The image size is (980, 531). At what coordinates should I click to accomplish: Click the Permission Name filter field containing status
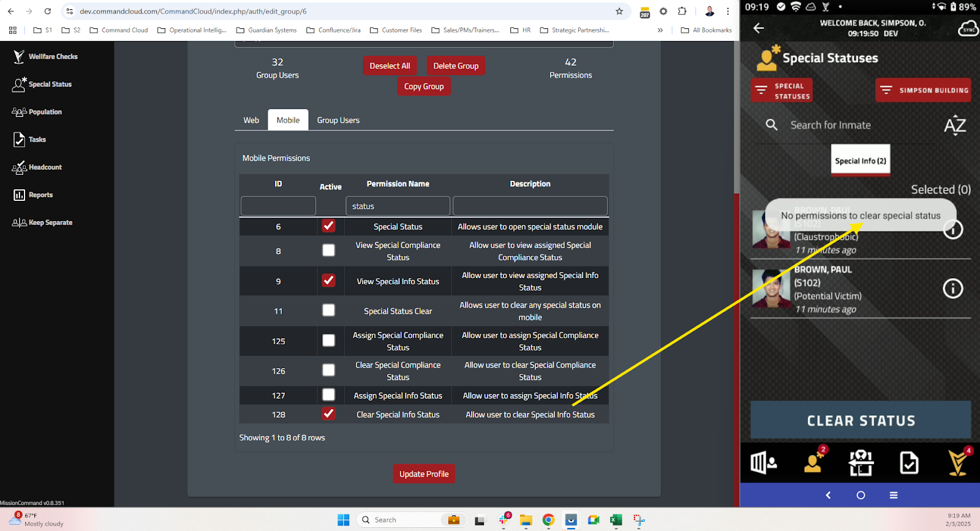pos(398,206)
